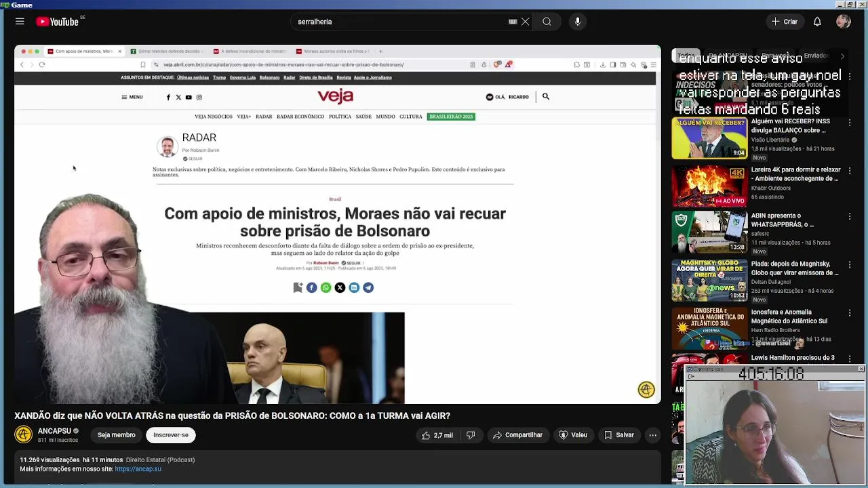The width and height of the screenshot is (868, 488).
Task: Click the LinkedIn share icon in article
Action: coord(354,287)
